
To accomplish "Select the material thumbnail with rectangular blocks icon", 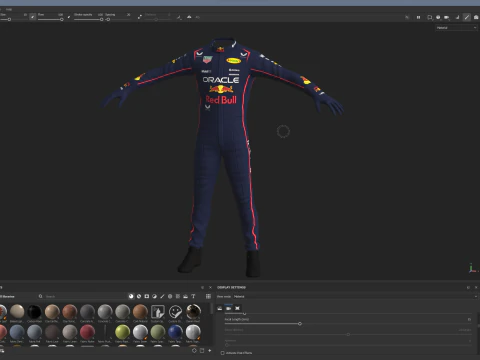I will [158, 312].
